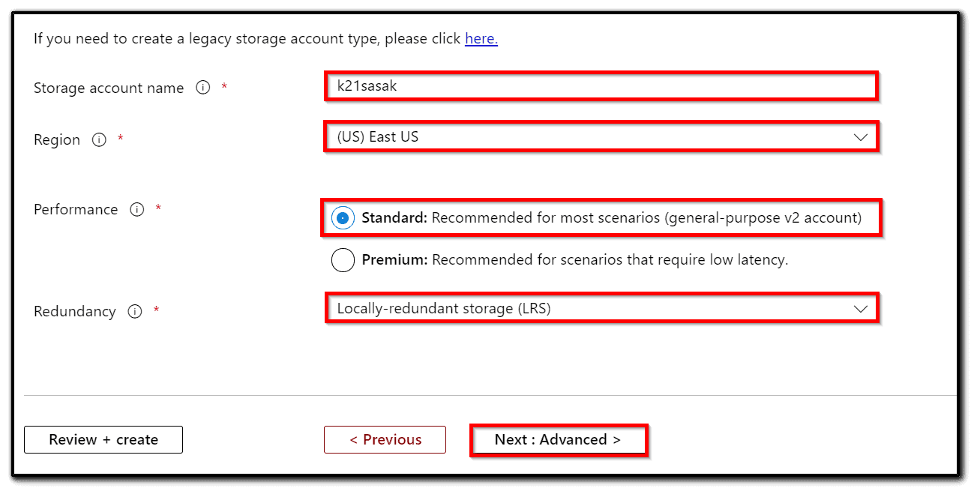Click the required asterisk beside Performance

pyautogui.click(x=158, y=206)
